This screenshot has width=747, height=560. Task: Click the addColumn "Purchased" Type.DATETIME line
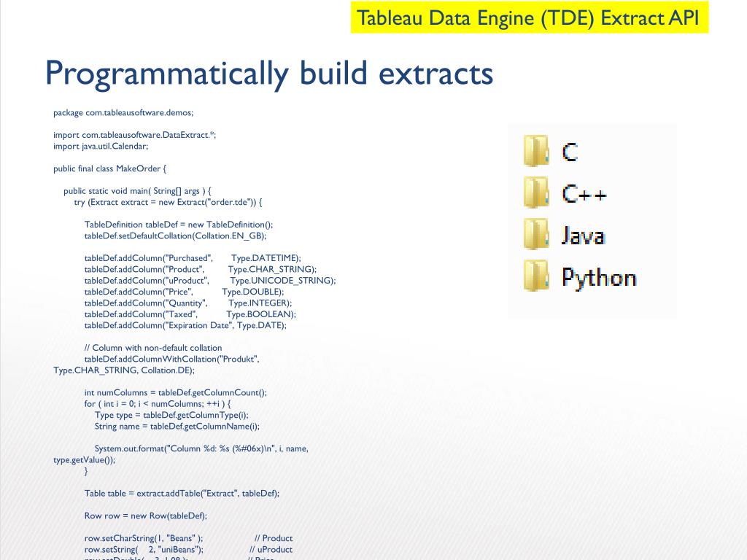pos(193,258)
